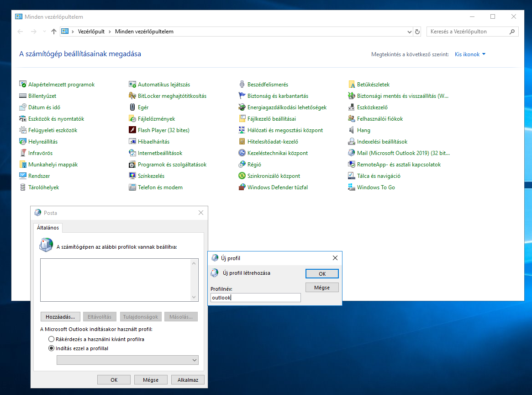The image size is (532, 395).
Task: Click the Beszédfelismerés microphone icon
Action: [242, 84]
